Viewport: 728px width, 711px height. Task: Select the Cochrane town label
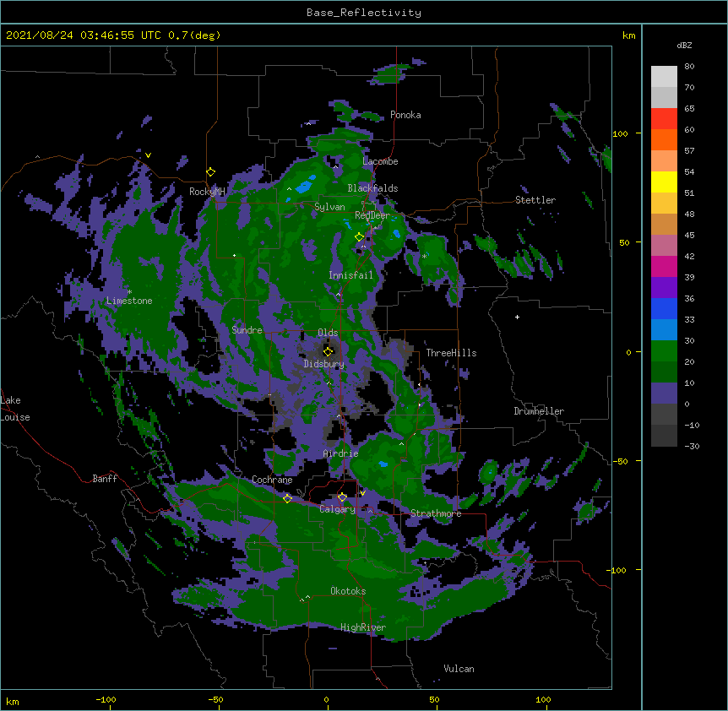tap(272, 480)
